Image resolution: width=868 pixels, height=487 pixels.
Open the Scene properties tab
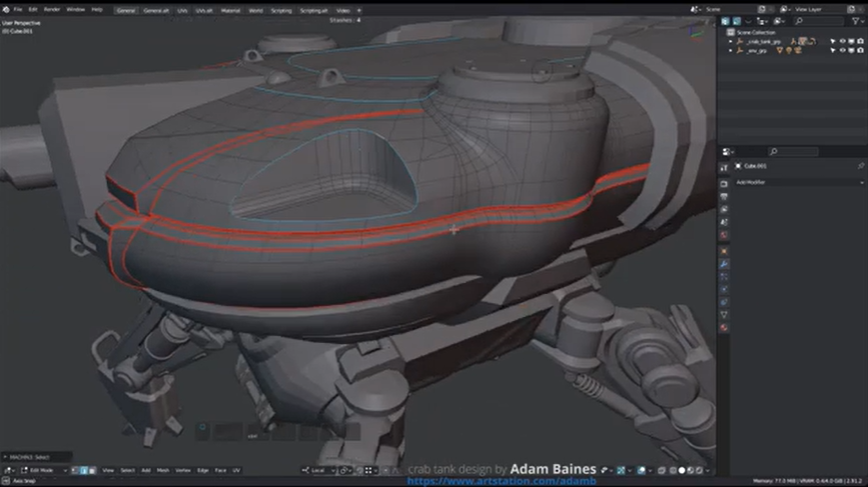pyautogui.click(x=724, y=222)
